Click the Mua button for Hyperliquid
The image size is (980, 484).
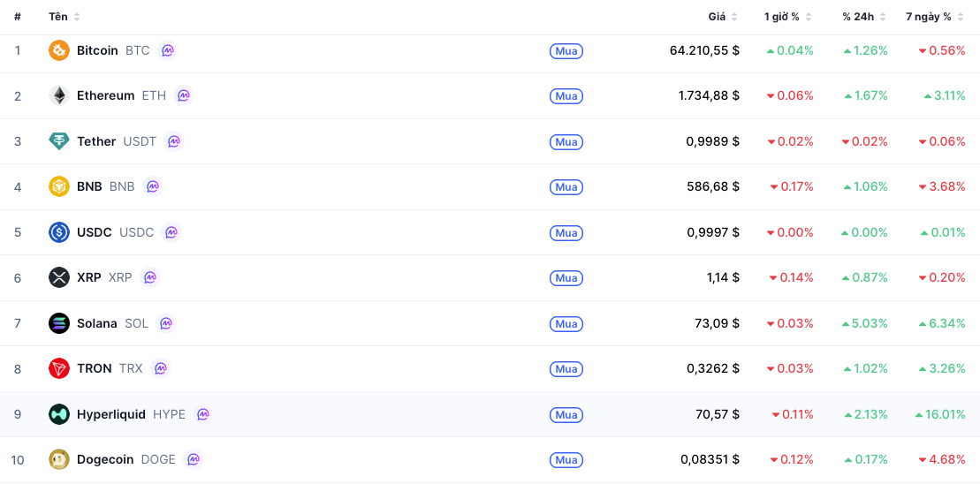pos(566,415)
